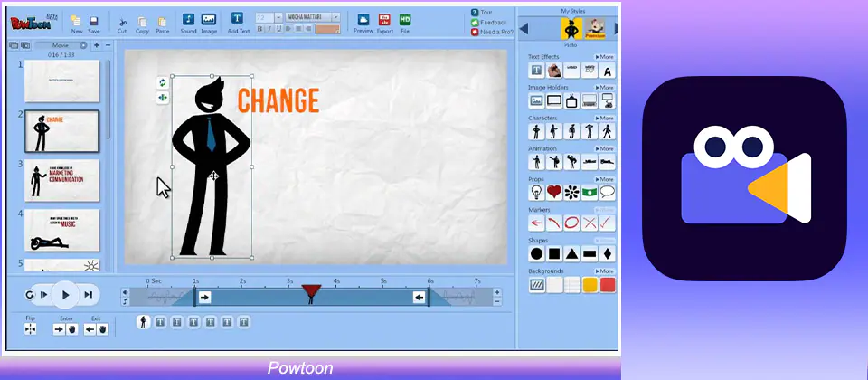The image size is (868, 380).
Task: Set Enter effect to right arrow
Action: tap(60, 329)
